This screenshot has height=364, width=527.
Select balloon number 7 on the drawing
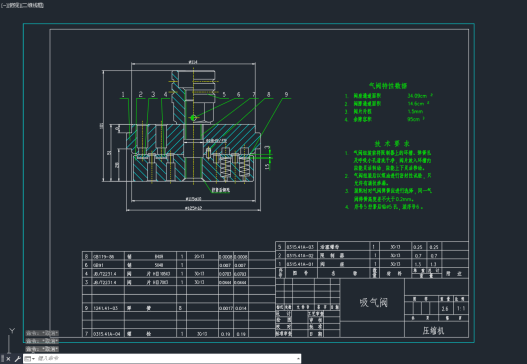click(254, 94)
